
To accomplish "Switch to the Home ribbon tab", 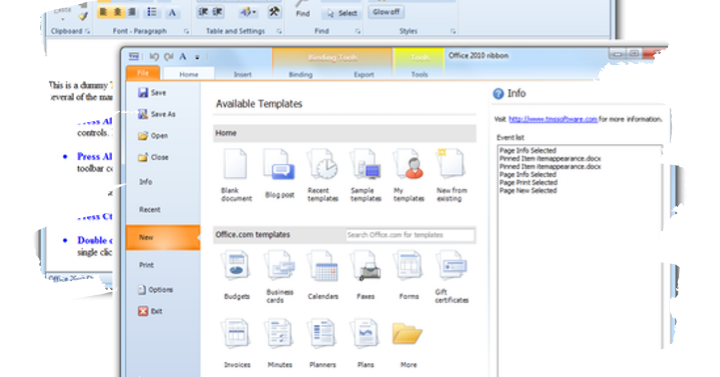I will pos(189,74).
